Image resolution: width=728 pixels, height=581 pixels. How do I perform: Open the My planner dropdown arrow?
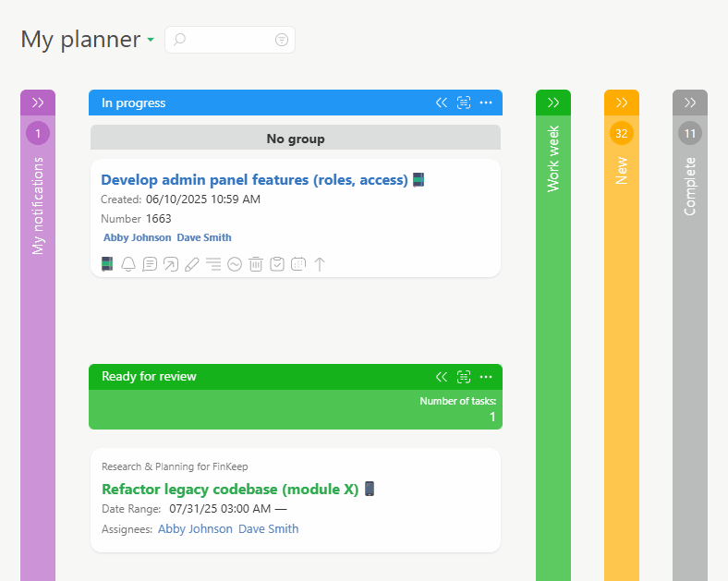[x=150, y=41]
